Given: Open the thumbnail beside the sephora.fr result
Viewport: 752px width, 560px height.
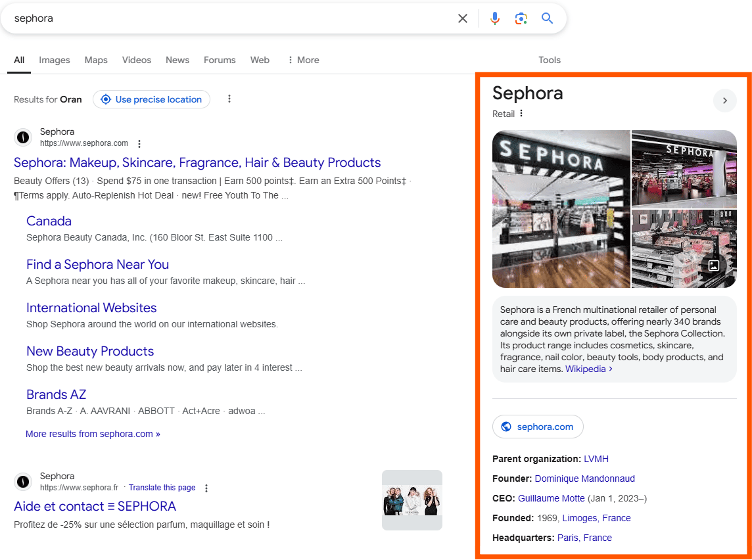Looking at the screenshot, I should coord(412,500).
